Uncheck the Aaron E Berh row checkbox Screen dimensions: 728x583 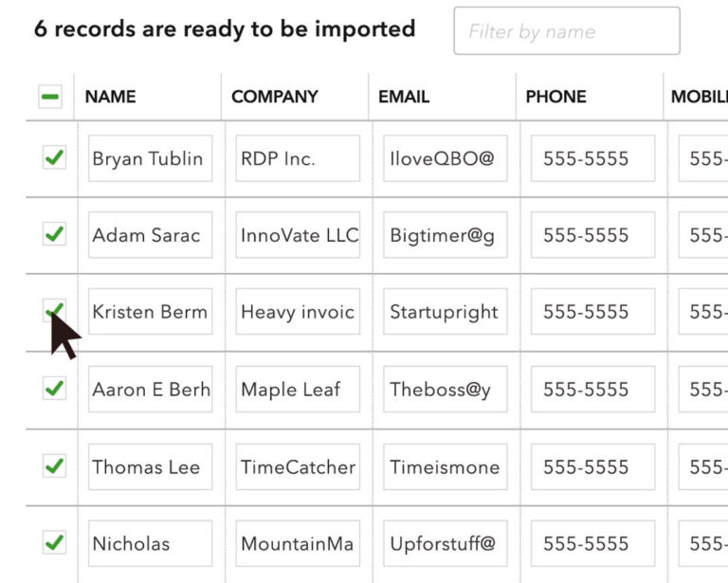54,388
